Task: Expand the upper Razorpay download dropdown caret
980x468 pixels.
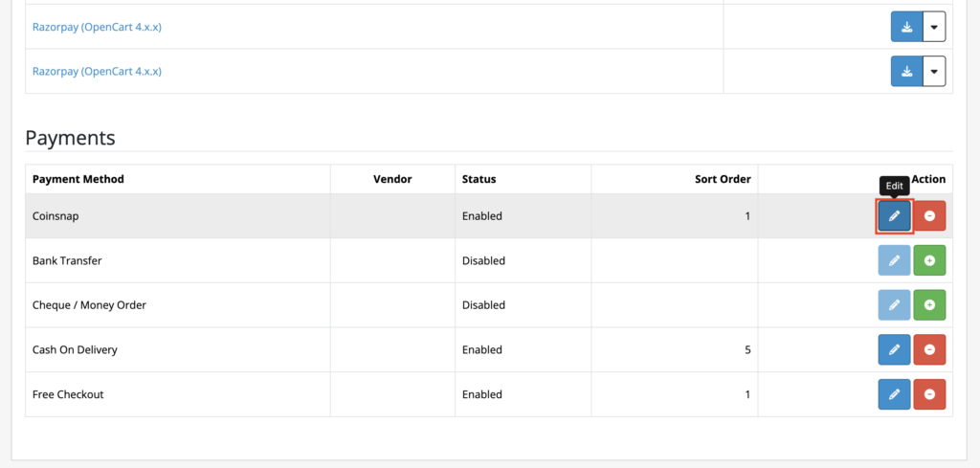Action: [x=934, y=27]
